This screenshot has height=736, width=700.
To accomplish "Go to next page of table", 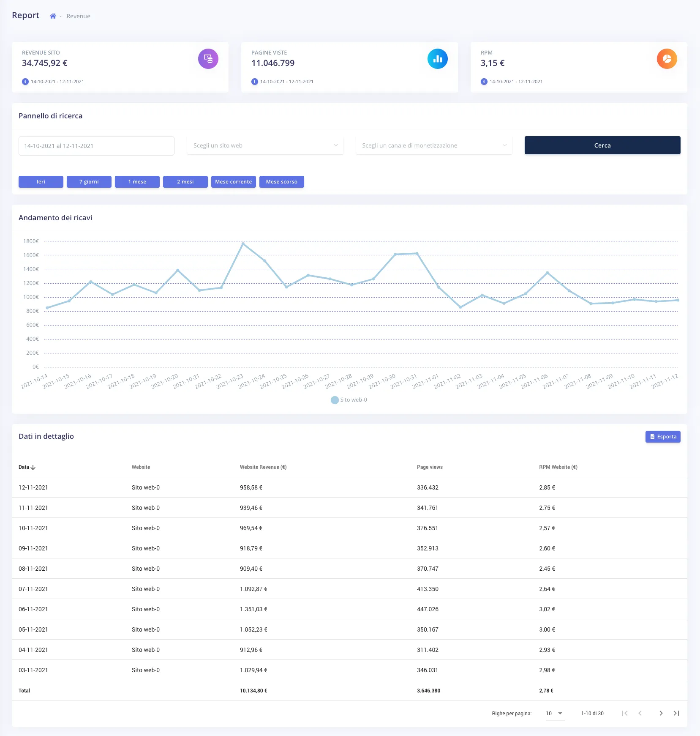I will click(x=661, y=713).
